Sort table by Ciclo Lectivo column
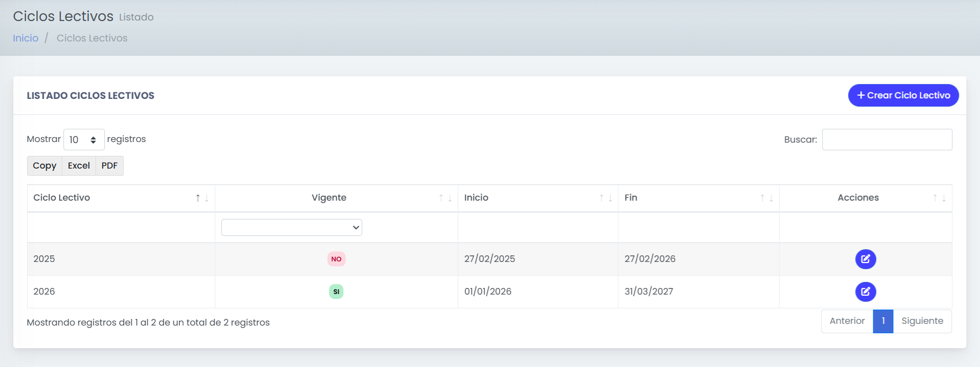The width and height of the screenshot is (980, 367). 121,198
